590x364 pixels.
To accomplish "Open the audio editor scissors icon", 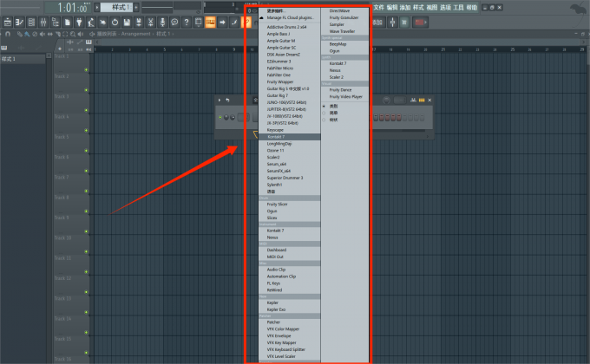I will (x=150, y=23).
